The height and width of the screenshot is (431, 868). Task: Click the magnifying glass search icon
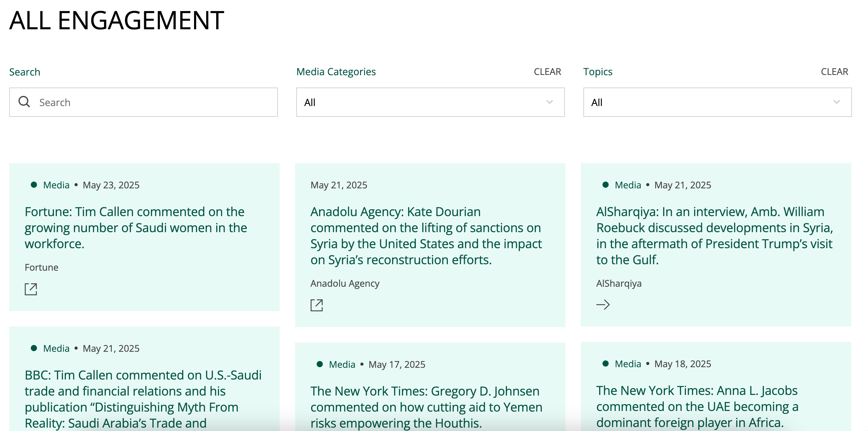(x=24, y=102)
